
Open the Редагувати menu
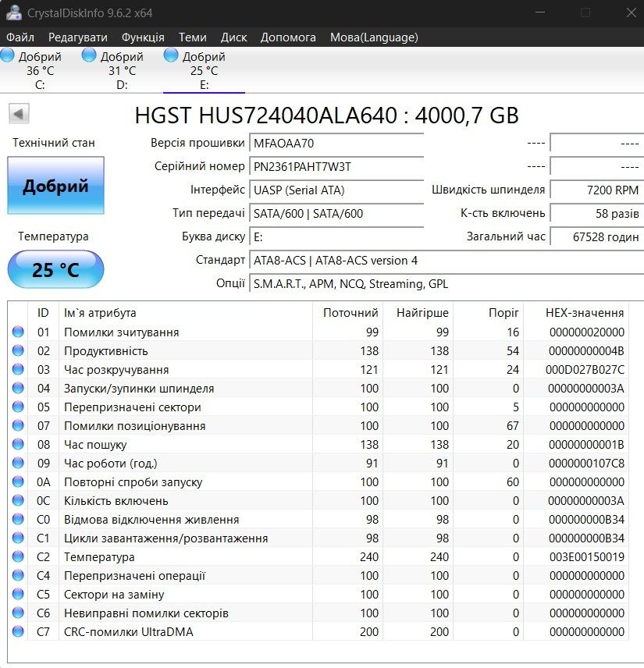point(78,37)
